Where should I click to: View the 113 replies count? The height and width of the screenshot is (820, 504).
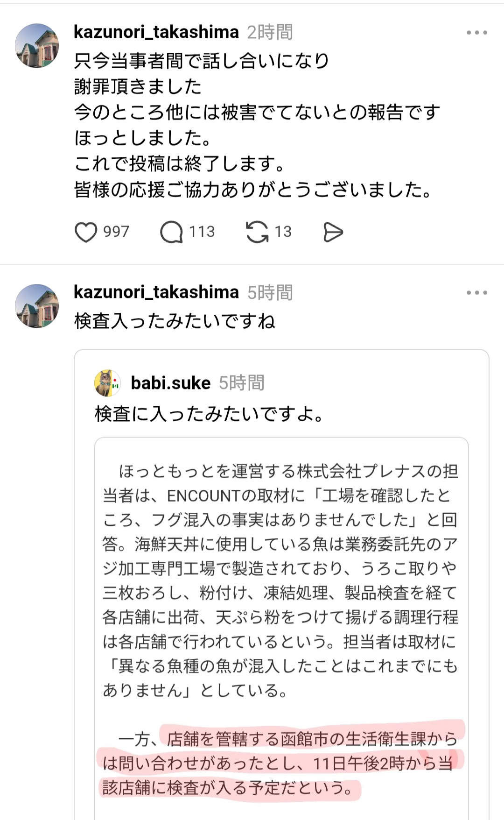(202, 232)
